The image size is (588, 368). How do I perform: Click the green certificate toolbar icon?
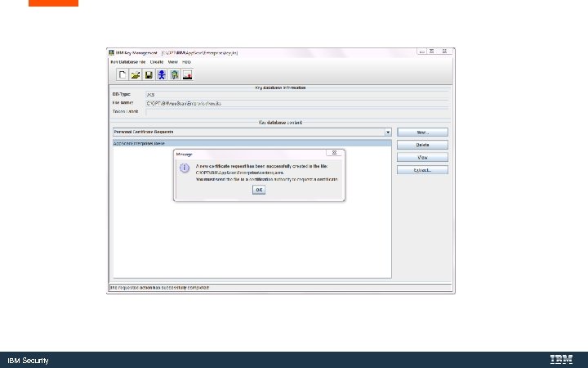coord(175,74)
